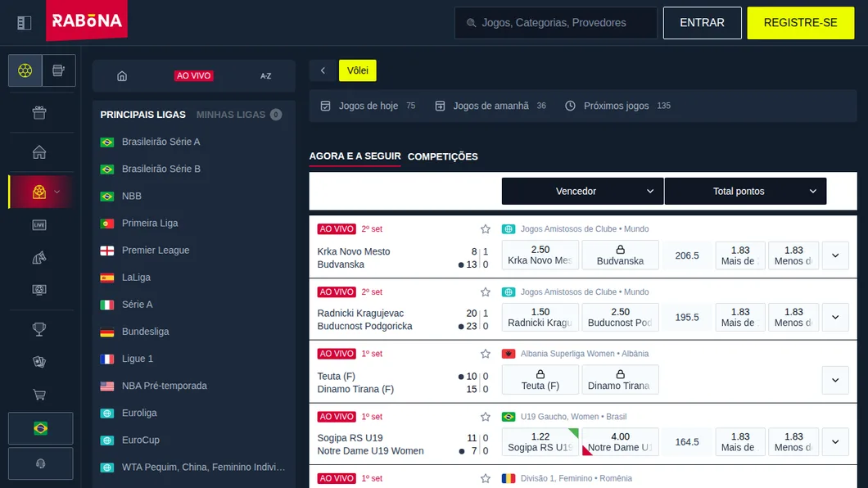
Task: Switch to the AO VIVO tab
Action: [194, 76]
